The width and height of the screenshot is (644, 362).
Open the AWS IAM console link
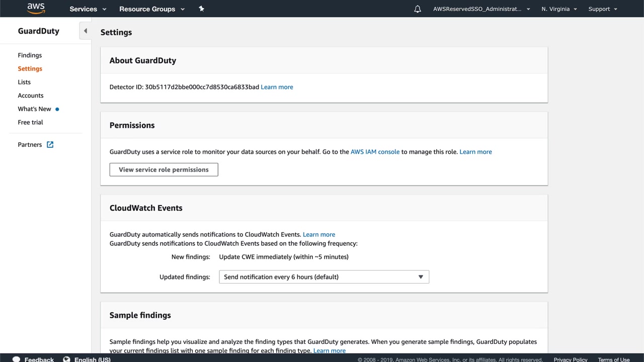(375, 152)
